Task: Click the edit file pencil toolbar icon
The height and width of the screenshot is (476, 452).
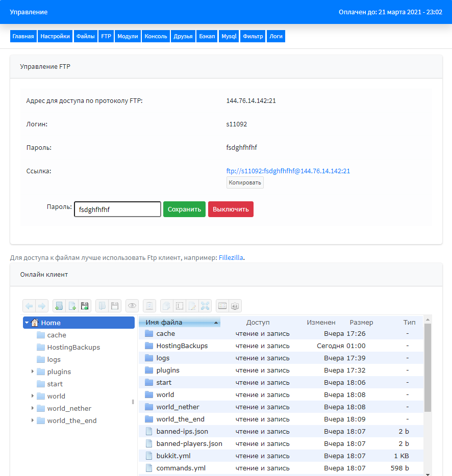Action: [x=192, y=306]
